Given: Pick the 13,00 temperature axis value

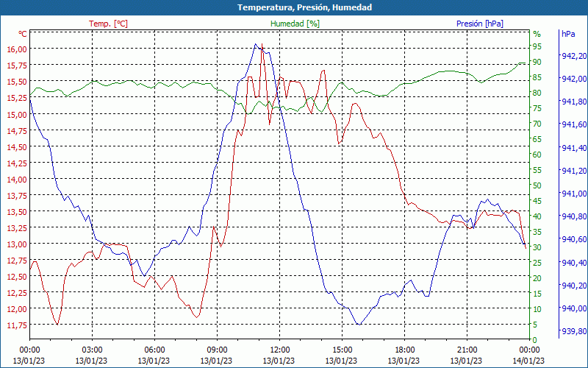Looking at the screenshot, I should (17, 244).
